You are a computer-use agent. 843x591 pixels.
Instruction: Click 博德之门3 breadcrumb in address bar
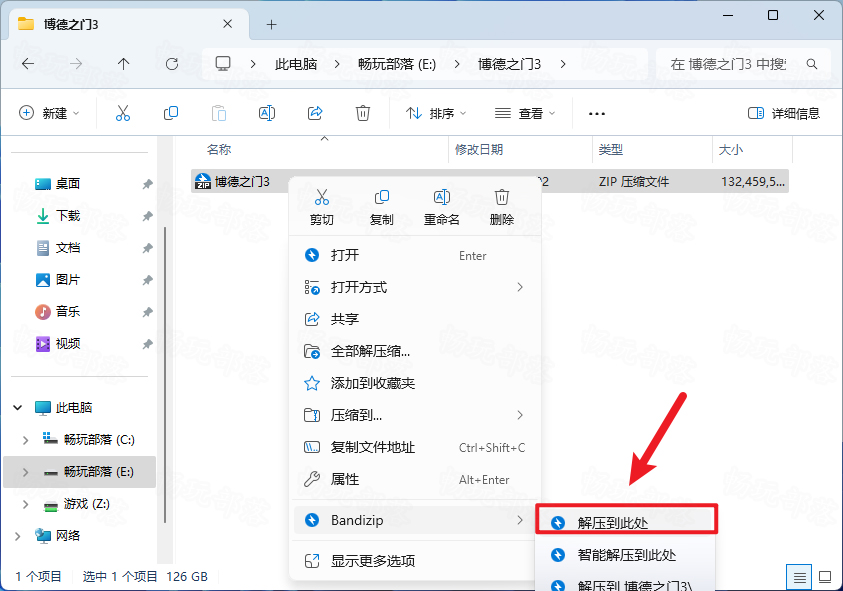(509, 64)
